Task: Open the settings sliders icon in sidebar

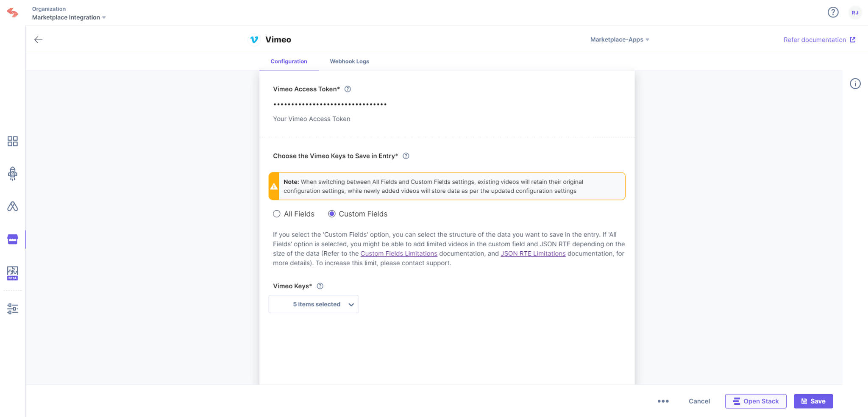Action: pyautogui.click(x=13, y=309)
